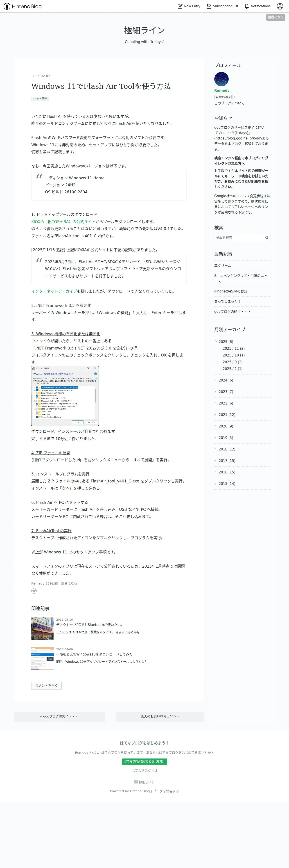289x868 pixels.
Task: Open the Powered by Hatena Blog link
Action: coord(130,791)
